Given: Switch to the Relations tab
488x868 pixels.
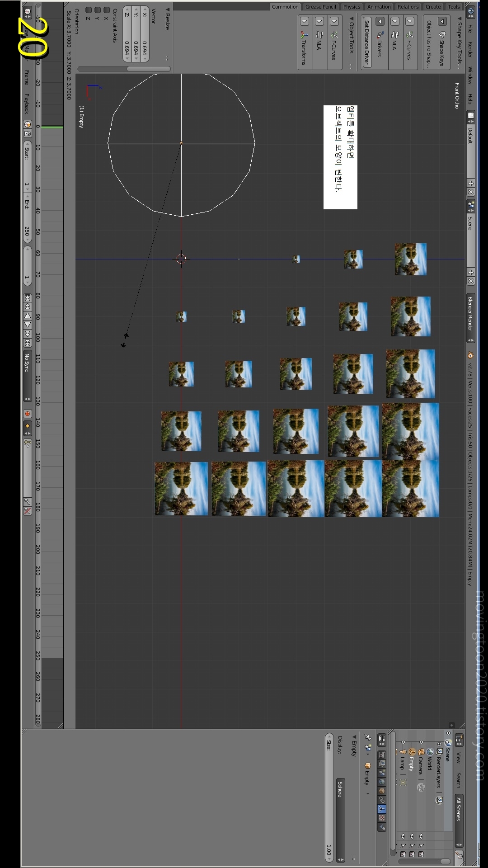Looking at the screenshot, I should click(x=408, y=7).
